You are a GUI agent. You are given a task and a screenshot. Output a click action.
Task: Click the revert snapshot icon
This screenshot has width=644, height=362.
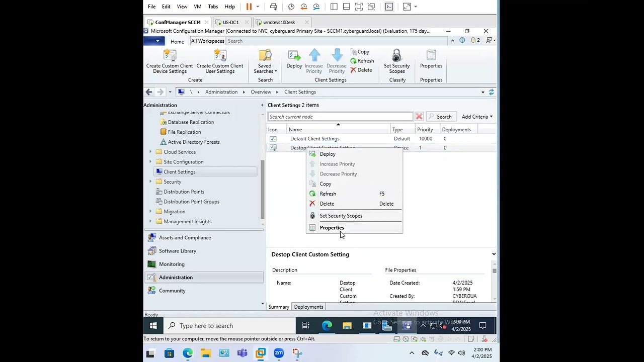point(303,7)
